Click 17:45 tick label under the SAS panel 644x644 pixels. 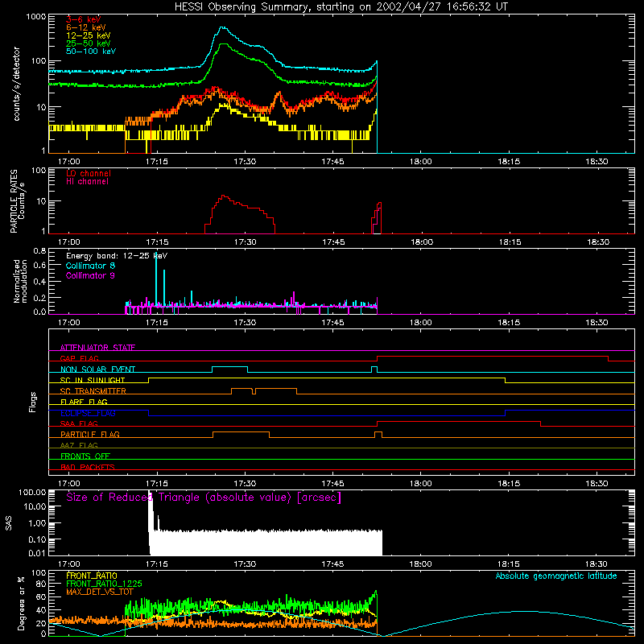332,564
